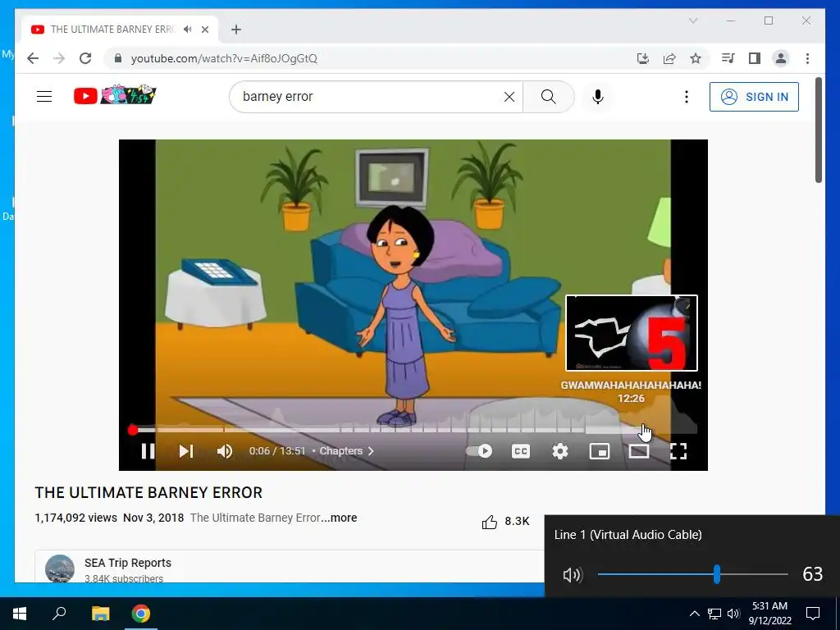Click the SIGN IN button
The image size is (840, 630).
(x=754, y=97)
